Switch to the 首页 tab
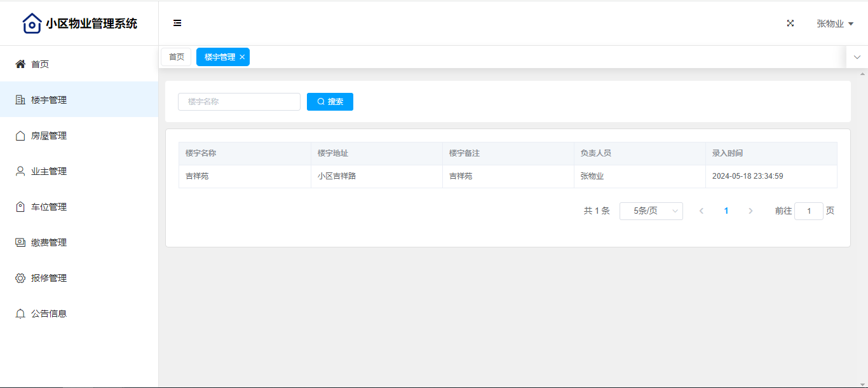Viewport: 868px width, 388px height. [x=176, y=57]
